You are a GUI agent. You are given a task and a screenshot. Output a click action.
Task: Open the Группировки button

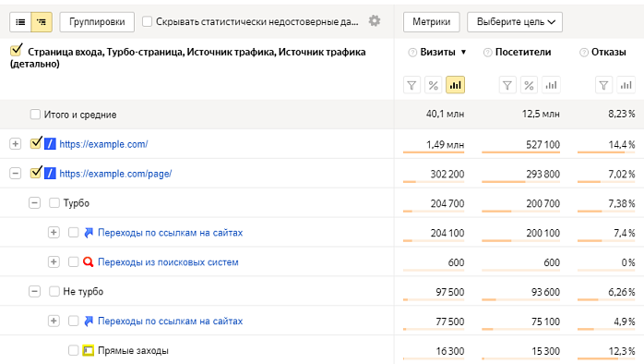97,22
